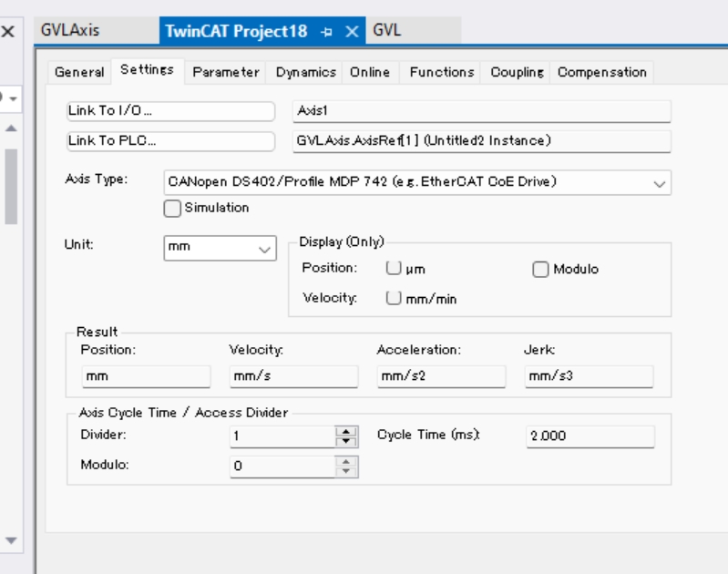
Task: Open the Coupling tab
Action: (517, 73)
